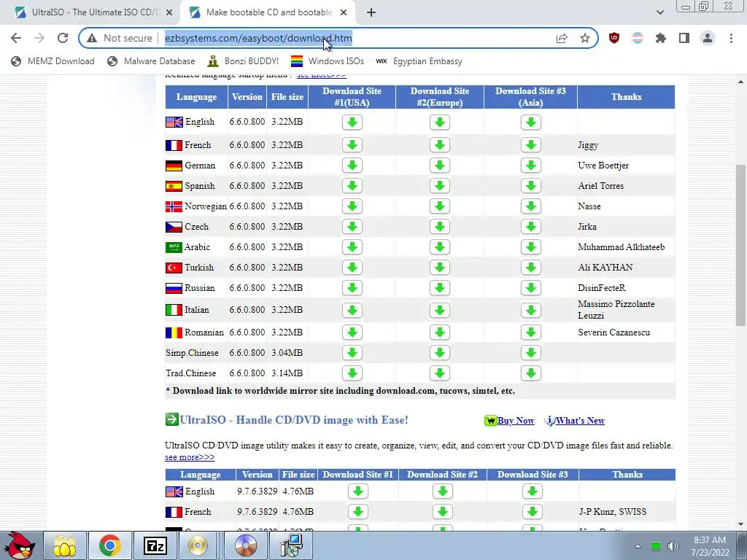Download French EasyBoot from Europe site
The height and width of the screenshot is (560, 747).
(x=440, y=145)
